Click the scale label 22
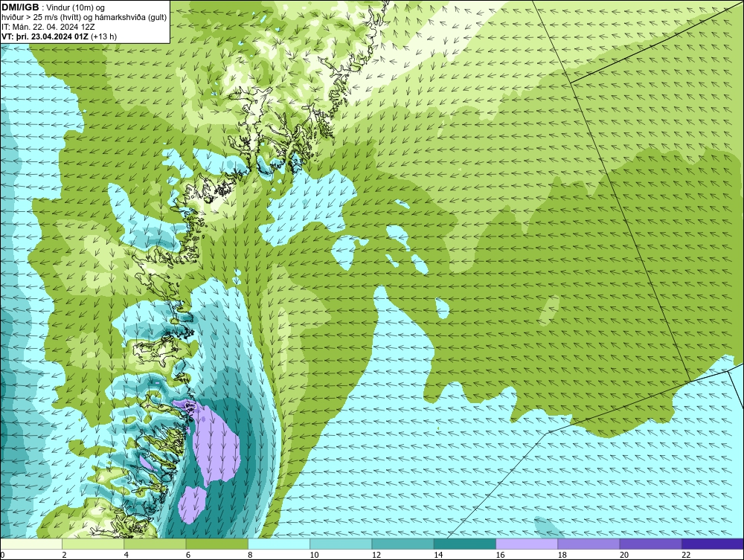Image resolution: width=744 pixels, height=560 pixels. tap(686, 555)
